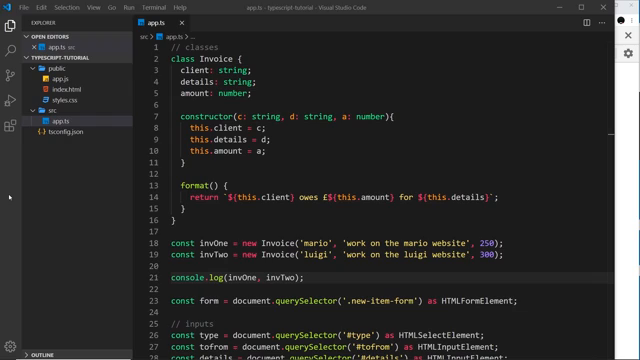Open the Search view in activity bar
The width and height of the screenshot is (640, 360).
click(10, 51)
